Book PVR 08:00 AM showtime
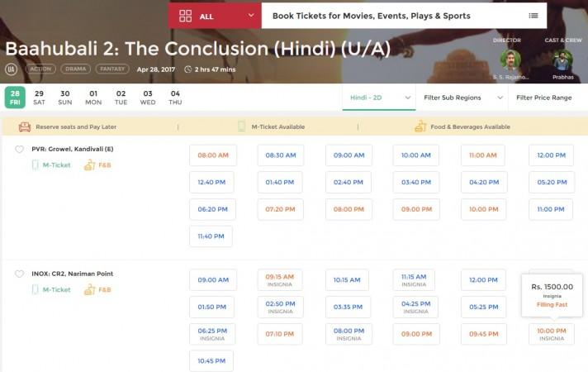588x372 pixels. tap(213, 155)
